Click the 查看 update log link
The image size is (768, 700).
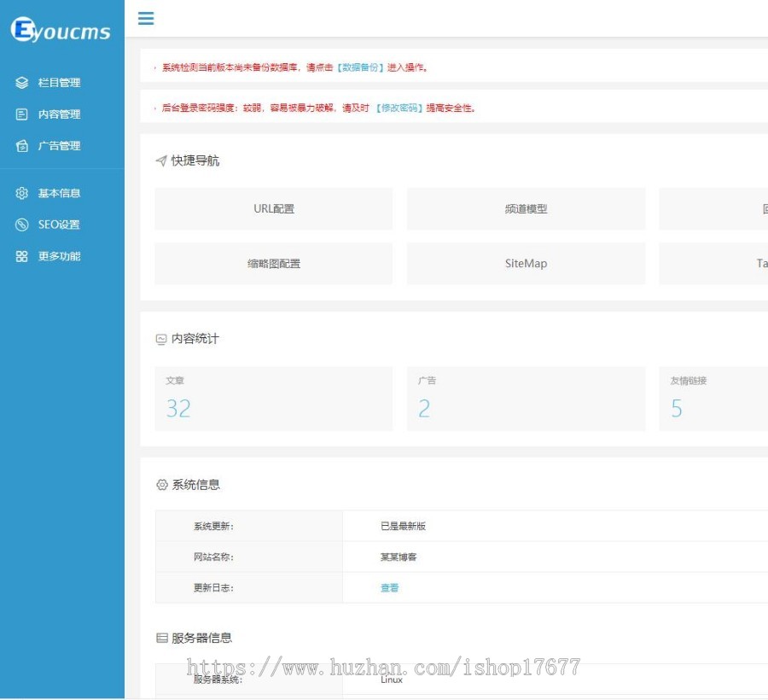point(390,588)
